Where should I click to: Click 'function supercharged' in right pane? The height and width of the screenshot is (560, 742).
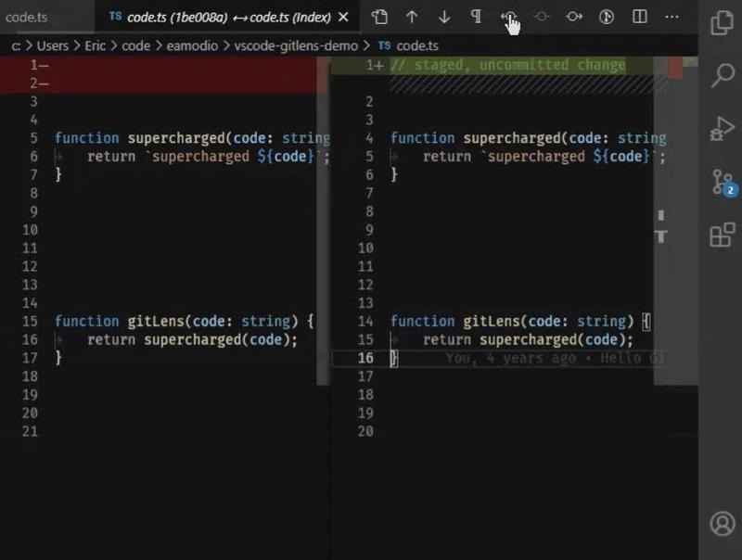point(528,138)
